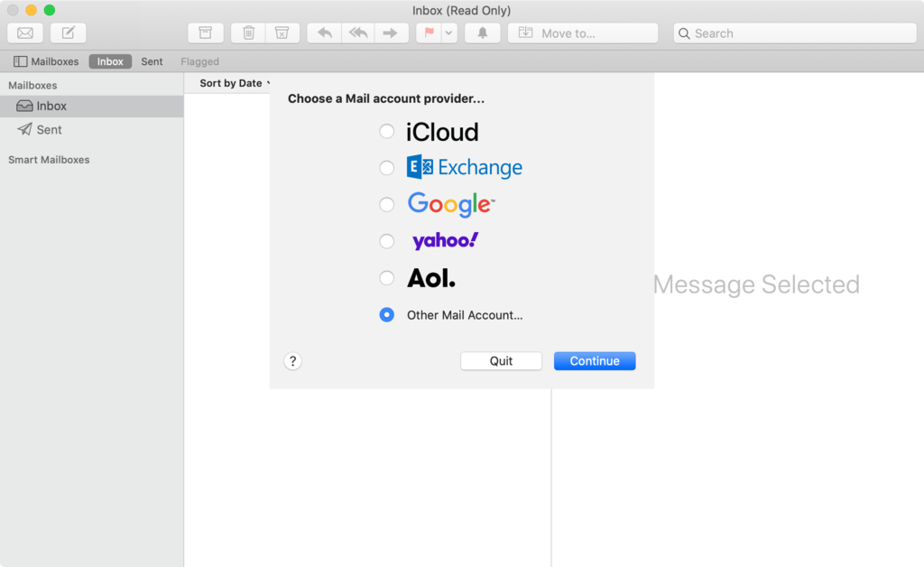Archive the selected message
The width and height of the screenshot is (924, 567).
point(205,33)
